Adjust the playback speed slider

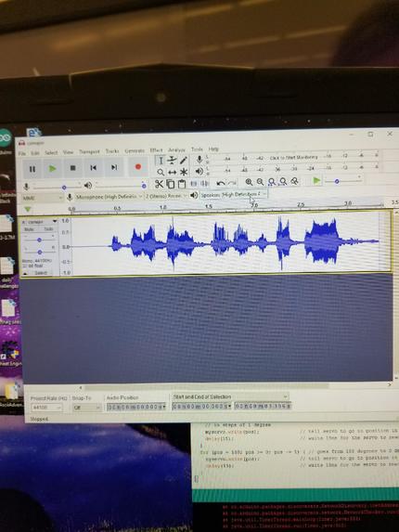point(342,181)
